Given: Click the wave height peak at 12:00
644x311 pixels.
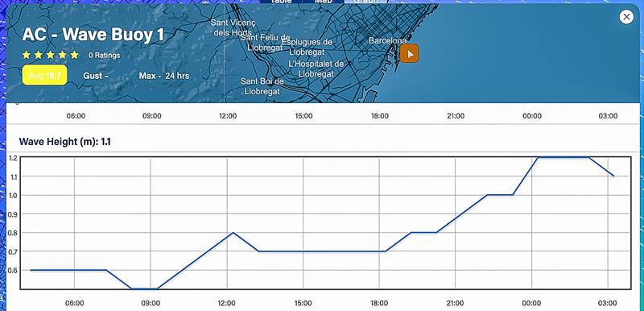Looking at the screenshot, I should coord(233,233).
